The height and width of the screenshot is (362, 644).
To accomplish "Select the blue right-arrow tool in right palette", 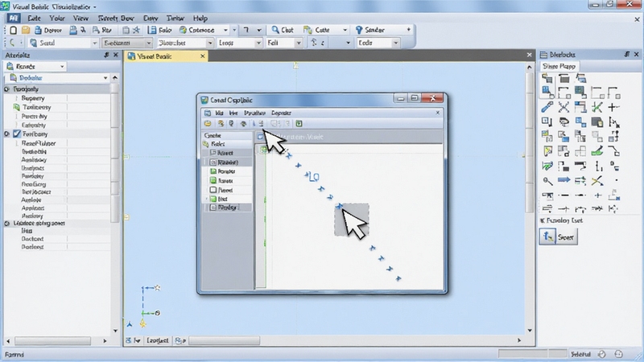I will click(x=563, y=179).
